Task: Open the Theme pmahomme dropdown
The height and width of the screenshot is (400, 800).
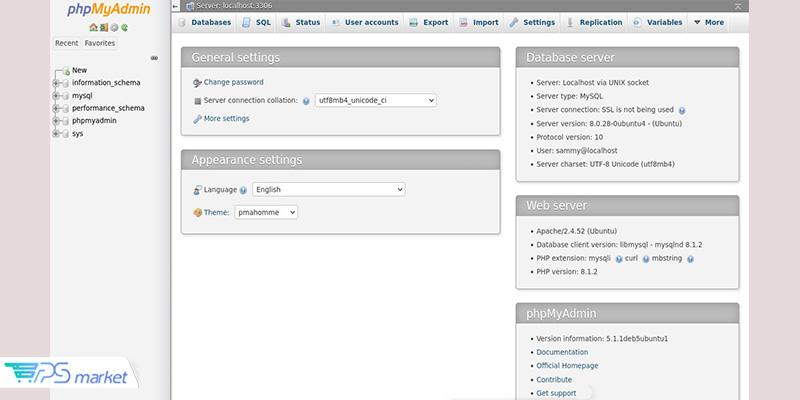Action: 266,212
